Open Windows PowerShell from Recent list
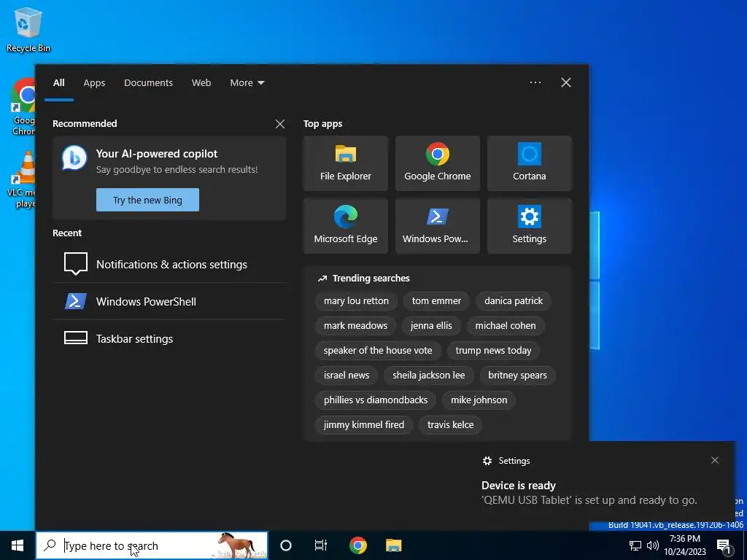Viewport: 747px width, 560px height. (169, 301)
